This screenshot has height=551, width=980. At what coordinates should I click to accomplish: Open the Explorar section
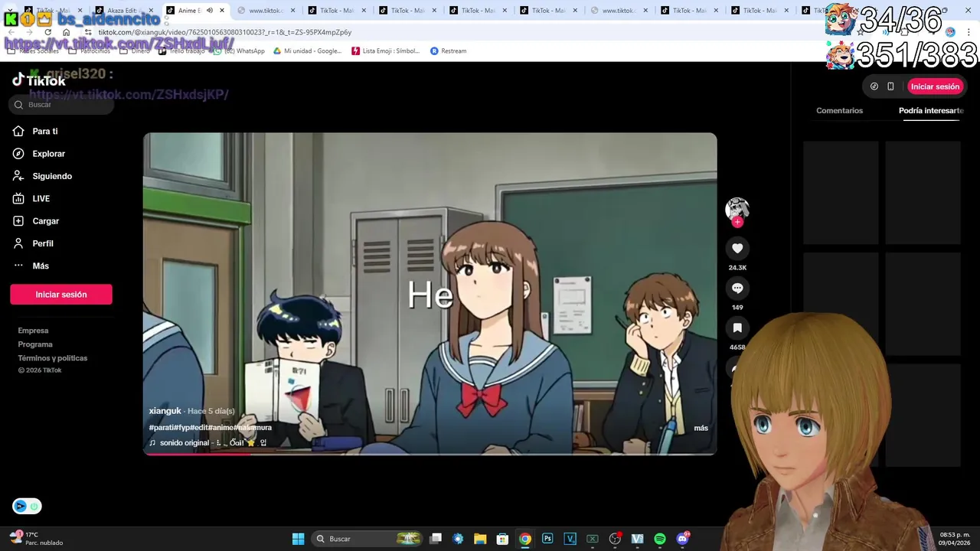[38, 154]
